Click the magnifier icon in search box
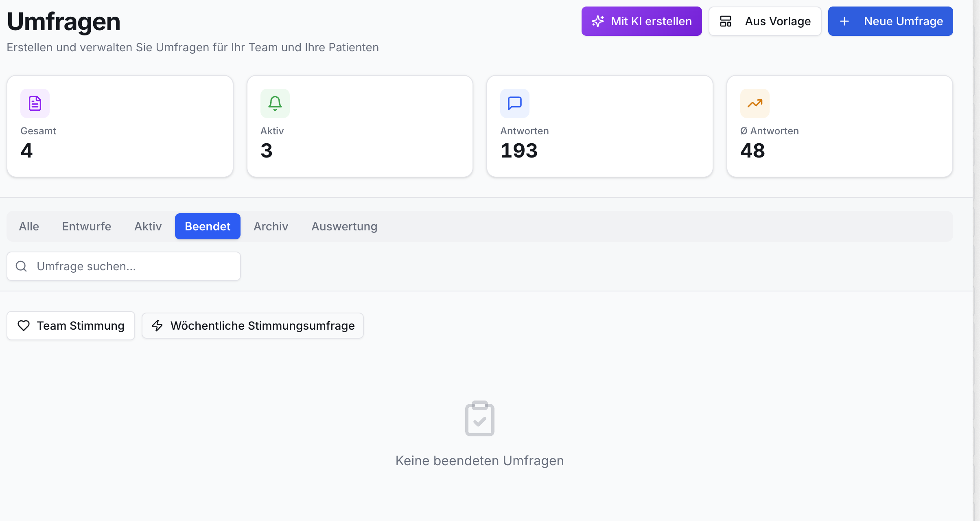 click(x=21, y=266)
